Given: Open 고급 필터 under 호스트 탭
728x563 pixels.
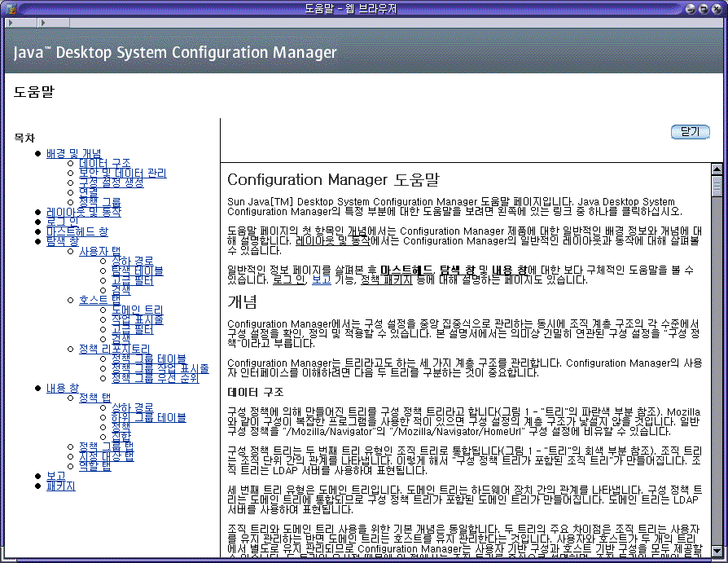Looking at the screenshot, I should (x=132, y=329).
